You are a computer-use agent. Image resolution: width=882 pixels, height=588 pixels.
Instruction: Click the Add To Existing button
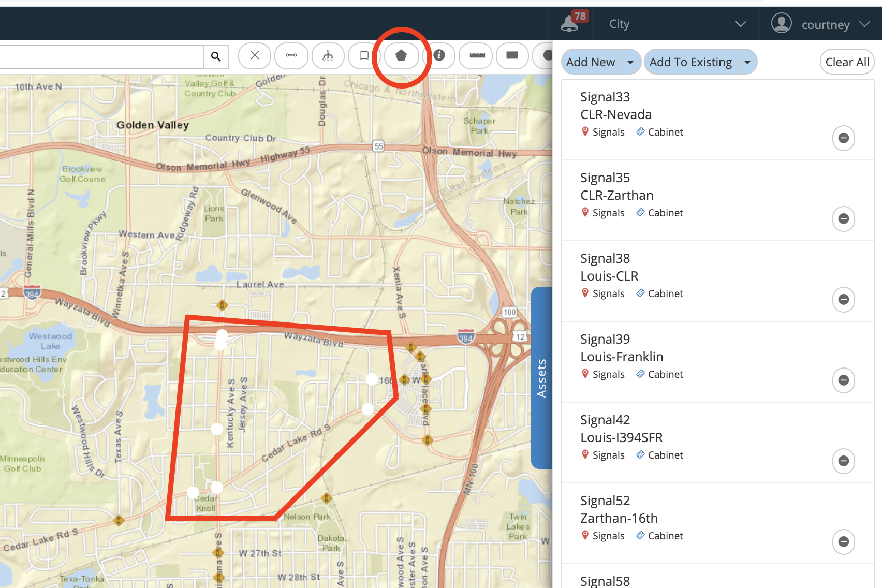(x=690, y=62)
